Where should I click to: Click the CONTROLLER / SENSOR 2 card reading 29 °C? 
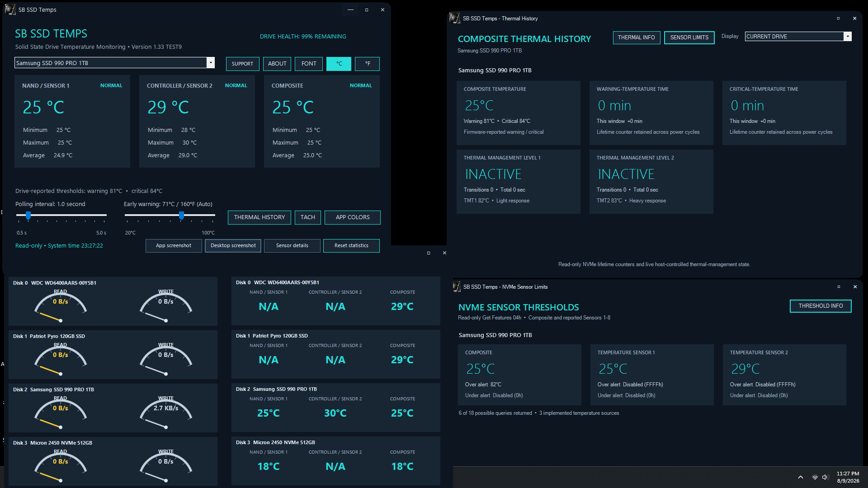(x=197, y=122)
